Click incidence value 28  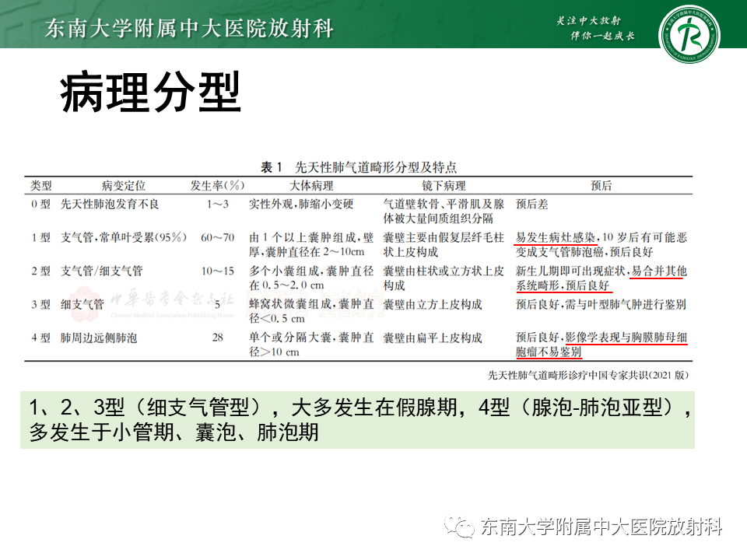coord(218,338)
